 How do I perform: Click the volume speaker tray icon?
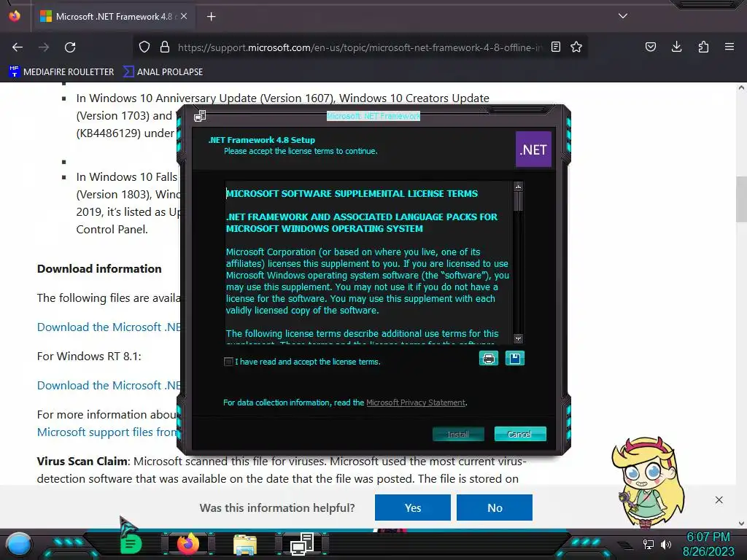tap(665, 544)
